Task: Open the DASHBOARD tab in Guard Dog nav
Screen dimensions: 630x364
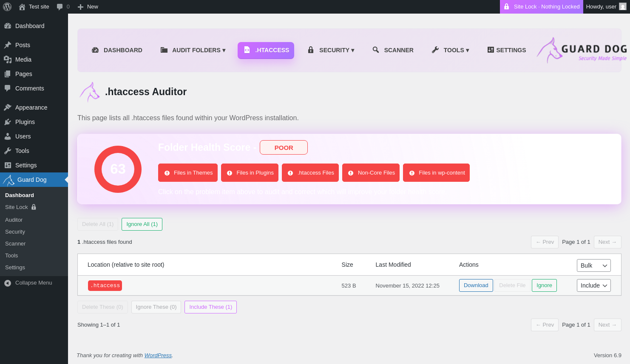Action: [x=117, y=50]
